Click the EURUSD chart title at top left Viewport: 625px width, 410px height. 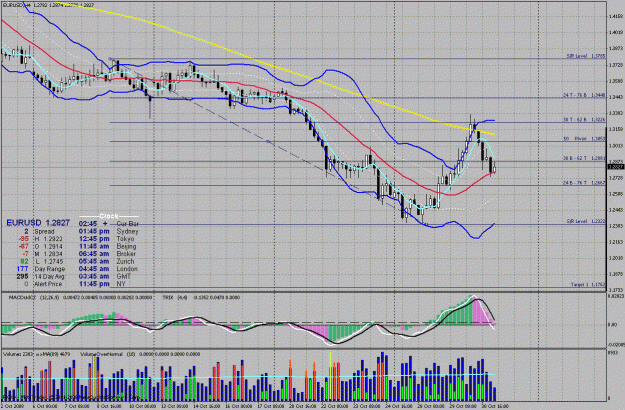pyautogui.click(x=49, y=5)
